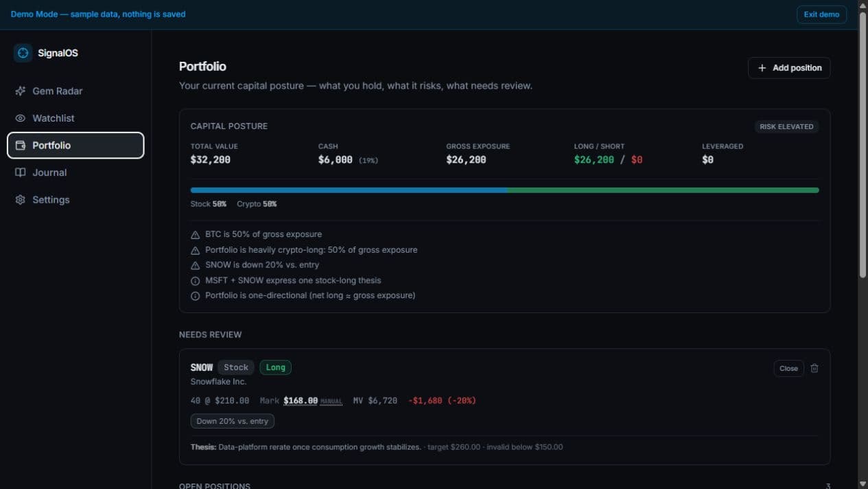Click the 40 @ $210.00 entry text
The width and height of the screenshot is (868, 489).
tap(220, 400)
